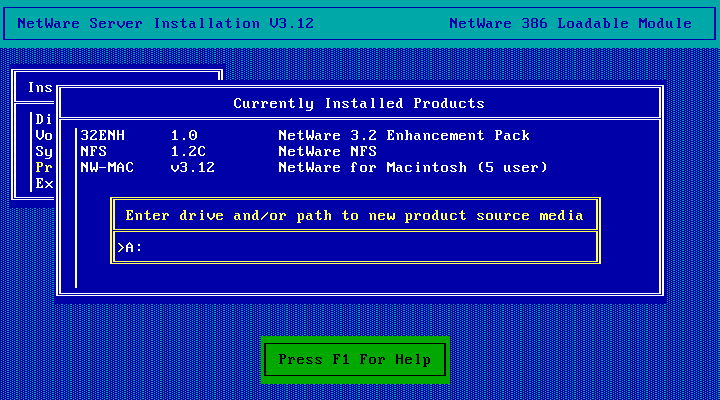Click the NetWare NFS description text
The image size is (720, 400).
(x=327, y=152)
